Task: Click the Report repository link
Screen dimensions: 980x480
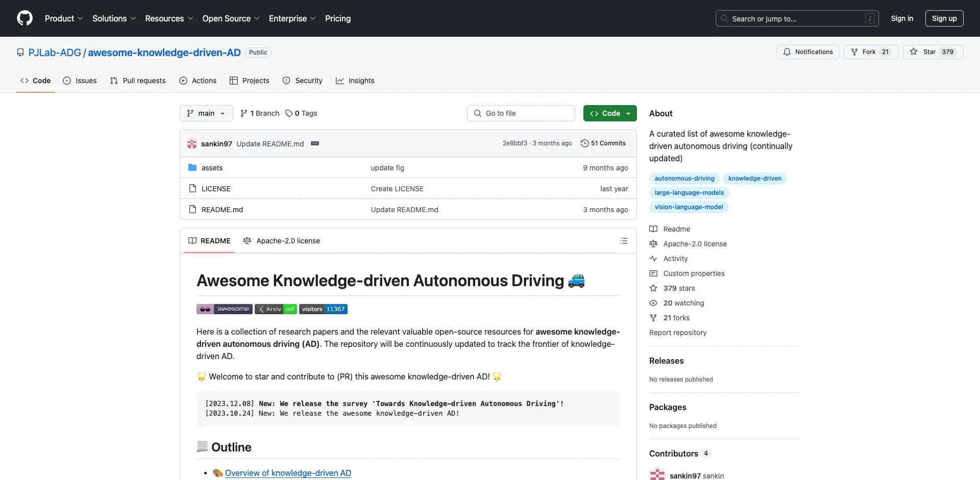Action: point(678,333)
